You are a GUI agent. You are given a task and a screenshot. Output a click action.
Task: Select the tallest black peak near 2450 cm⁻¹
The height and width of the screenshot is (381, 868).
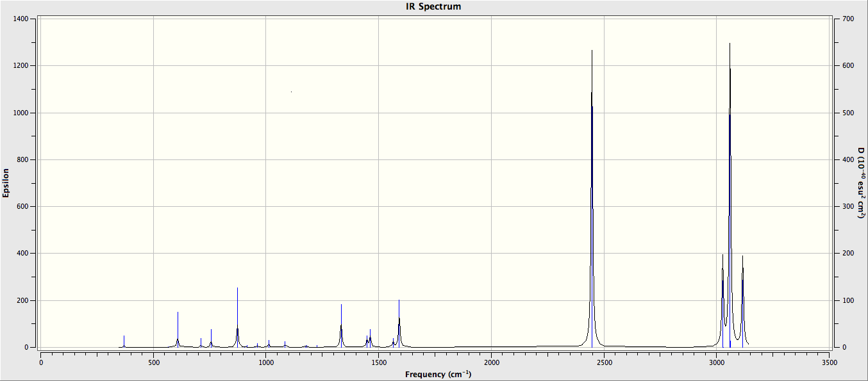tap(592, 199)
